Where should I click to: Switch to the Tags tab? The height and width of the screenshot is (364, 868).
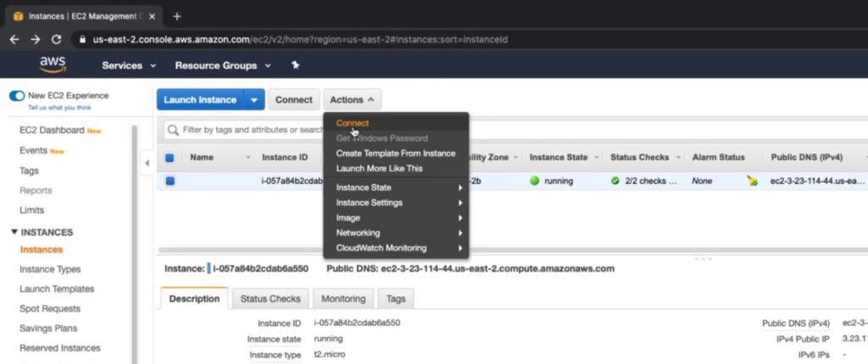point(396,299)
